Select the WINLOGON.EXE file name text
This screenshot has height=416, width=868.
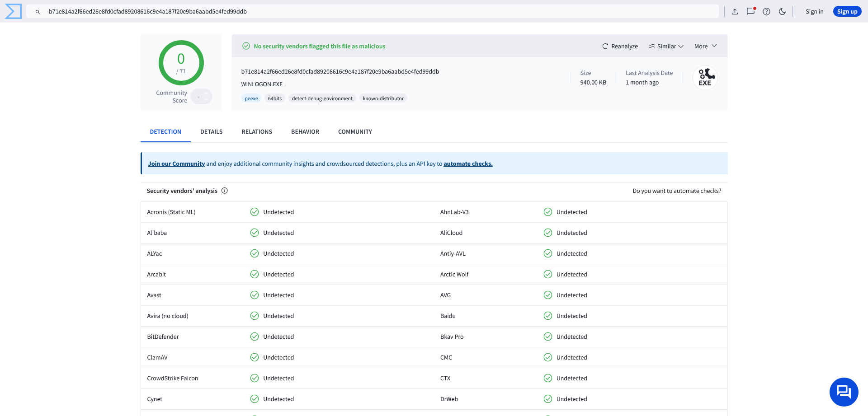point(262,84)
